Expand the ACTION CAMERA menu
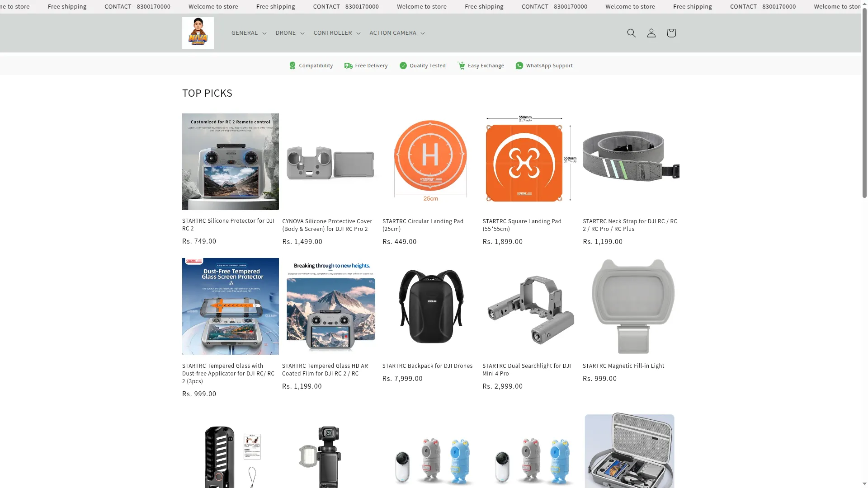This screenshot has height=488, width=868. (397, 33)
